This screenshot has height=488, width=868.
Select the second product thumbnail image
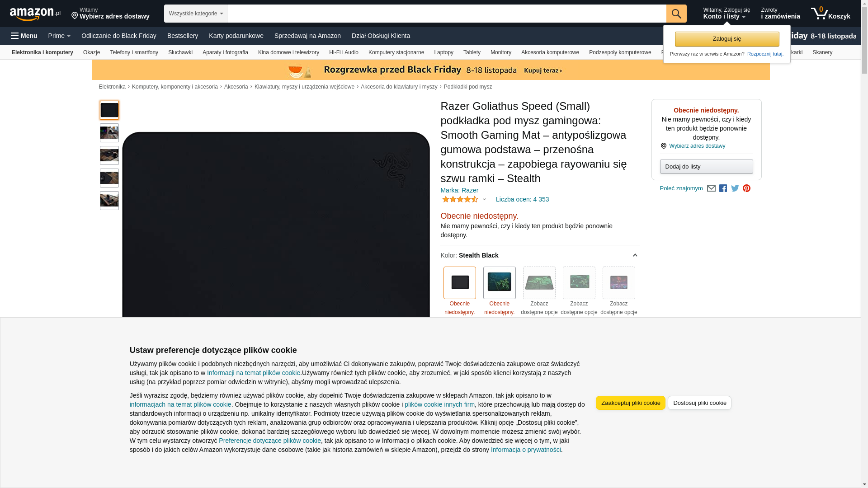[109, 133]
